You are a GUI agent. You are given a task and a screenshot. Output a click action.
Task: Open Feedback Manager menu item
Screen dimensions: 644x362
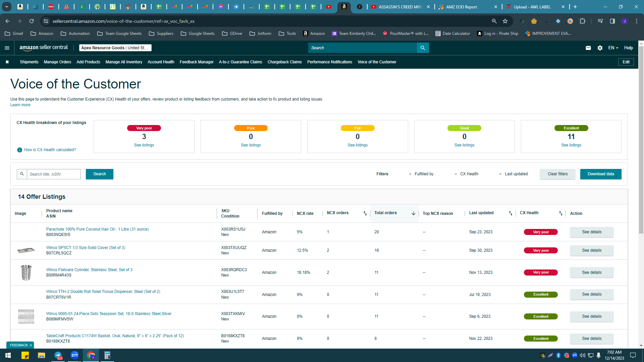(197, 62)
